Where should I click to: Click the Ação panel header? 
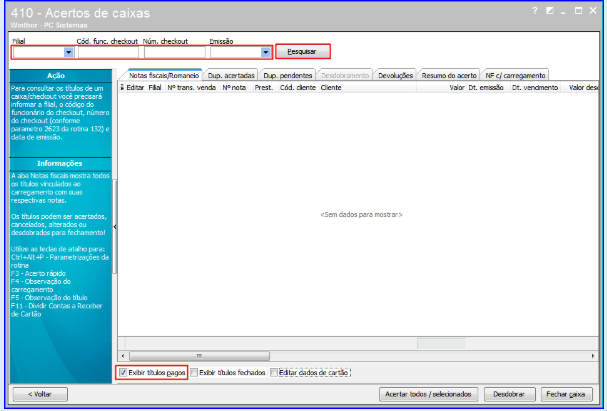coord(57,75)
